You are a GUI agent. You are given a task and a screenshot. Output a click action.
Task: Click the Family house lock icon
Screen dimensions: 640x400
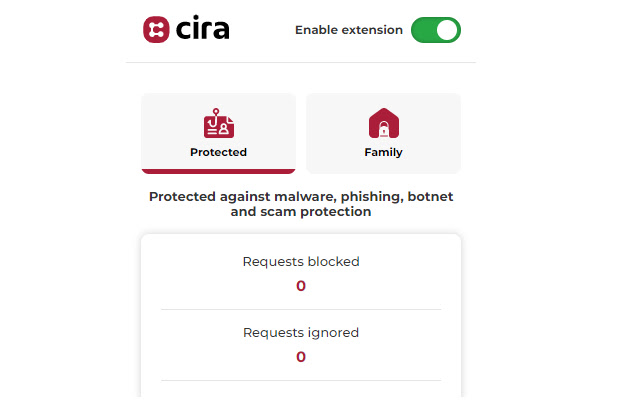[383, 124]
